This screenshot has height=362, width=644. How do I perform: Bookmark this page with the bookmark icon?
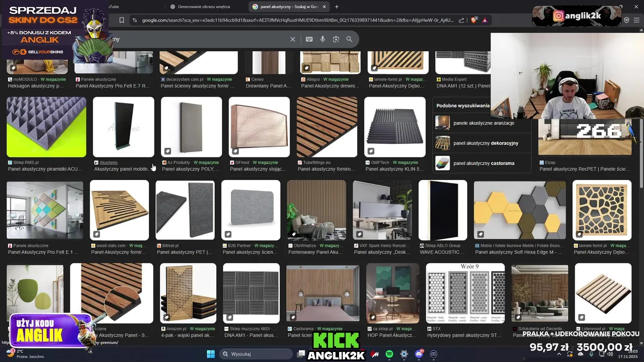122,20
